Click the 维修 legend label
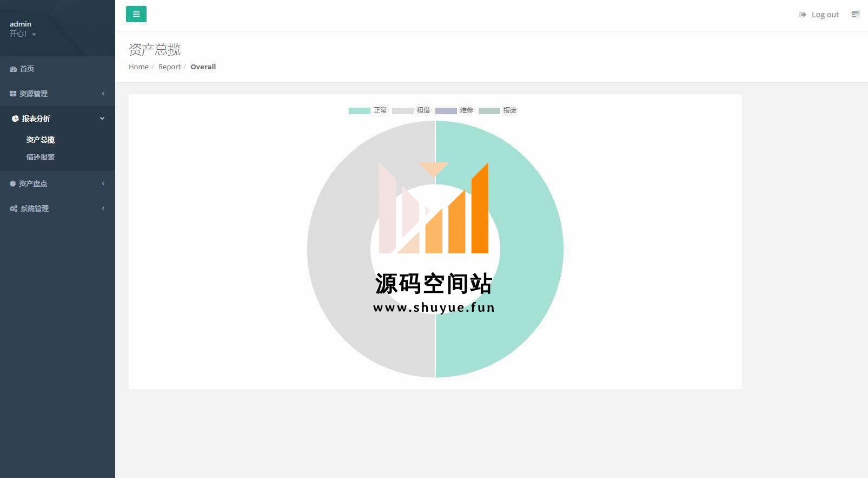The image size is (868, 478). tap(467, 110)
